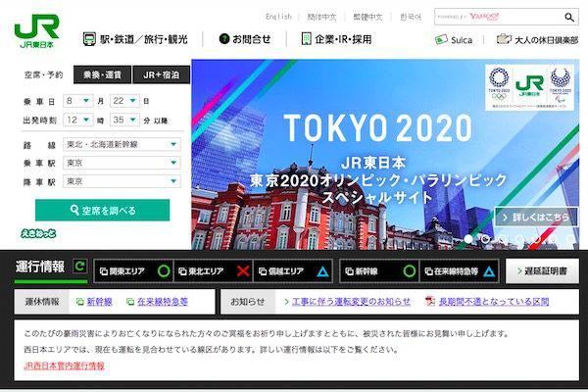Click the popup icon beside 新幹線 link
This screenshot has width=588, height=392.
[x=80, y=302]
